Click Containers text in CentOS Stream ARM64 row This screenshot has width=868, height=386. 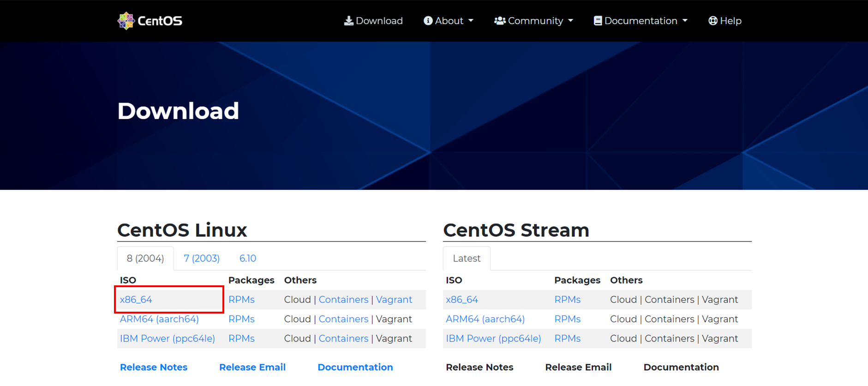pos(670,319)
